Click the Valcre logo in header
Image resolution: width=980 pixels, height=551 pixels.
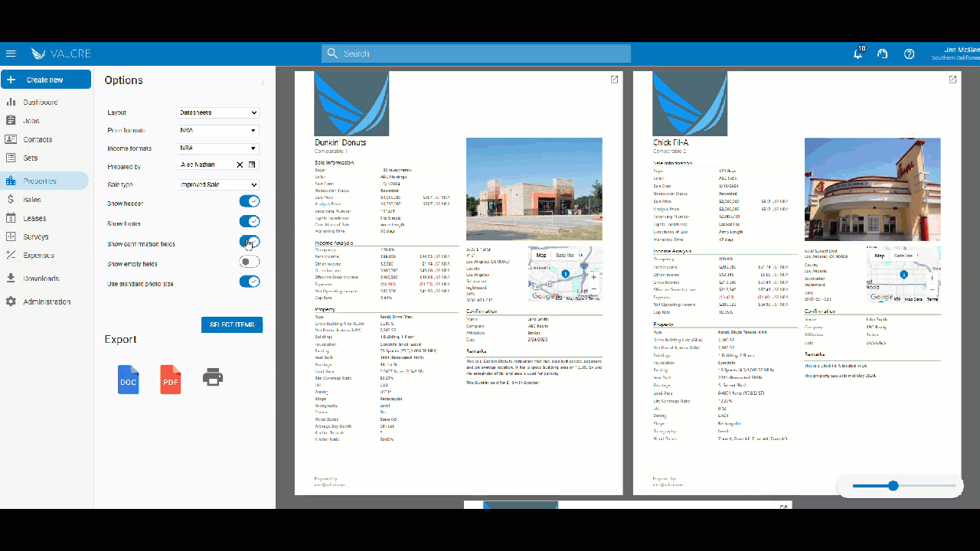click(60, 54)
